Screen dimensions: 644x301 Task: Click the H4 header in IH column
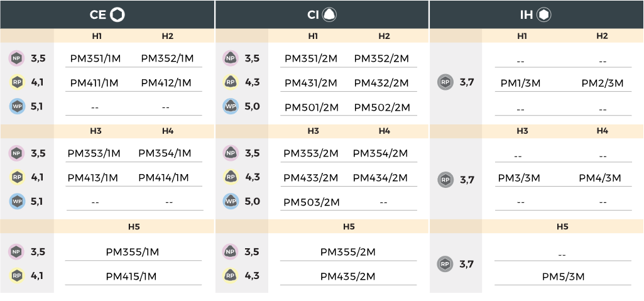(x=602, y=131)
